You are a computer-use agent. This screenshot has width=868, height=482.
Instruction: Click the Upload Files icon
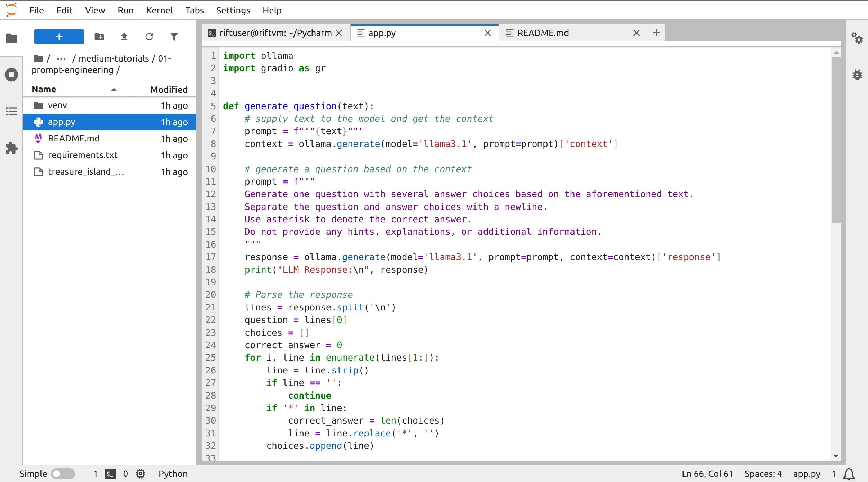(124, 37)
